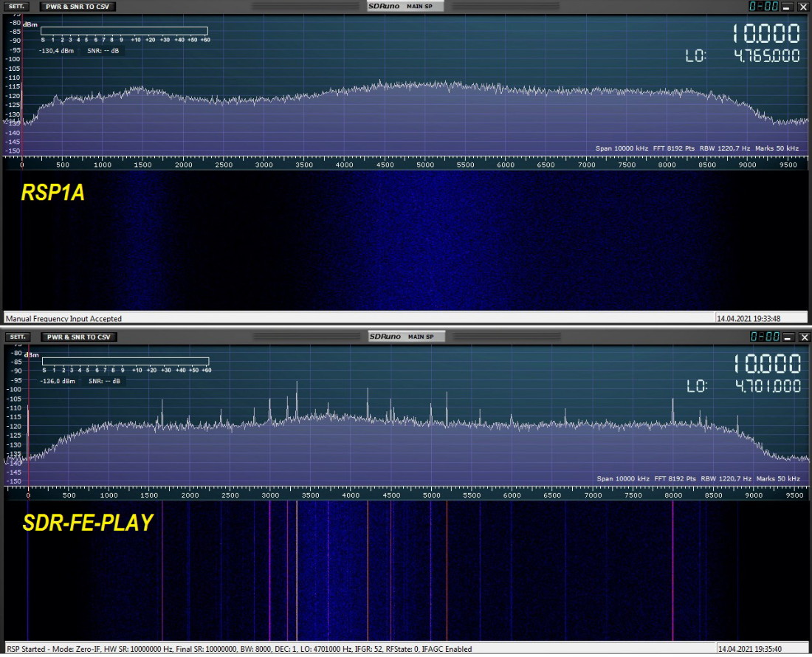Screen dimensions: 812x657
Task: Click the 7500 mark on RSP1A frequency scale
Action: click(627, 165)
